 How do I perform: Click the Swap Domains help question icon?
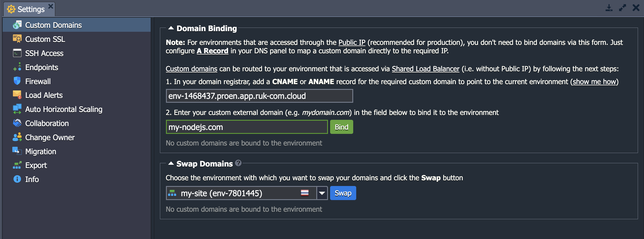[x=238, y=163]
